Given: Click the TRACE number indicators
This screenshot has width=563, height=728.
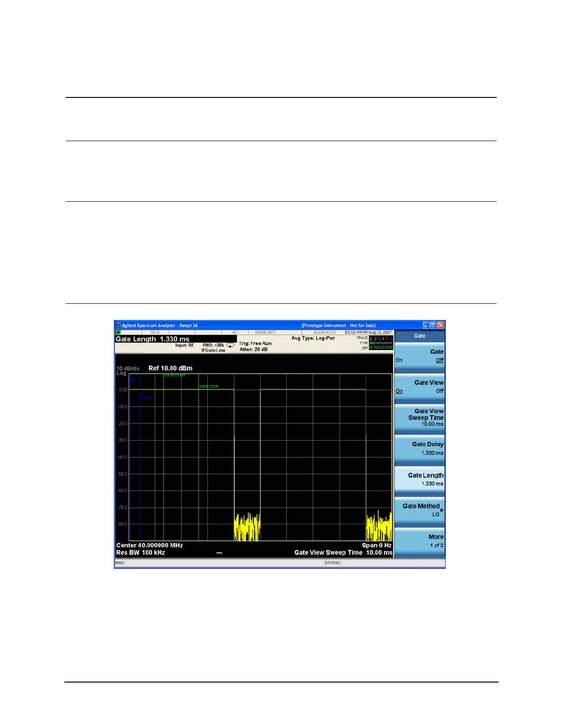Looking at the screenshot, I should pos(381,338).
